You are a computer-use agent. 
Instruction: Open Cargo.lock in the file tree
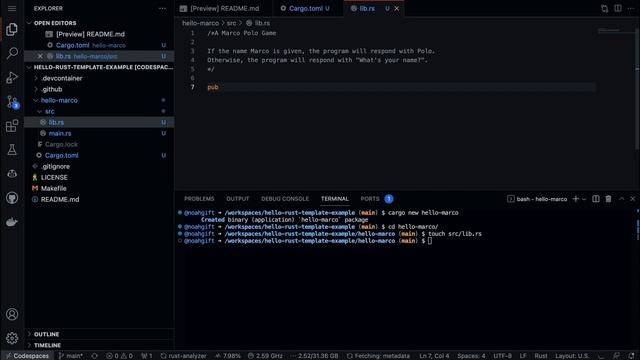click(99, 144)
